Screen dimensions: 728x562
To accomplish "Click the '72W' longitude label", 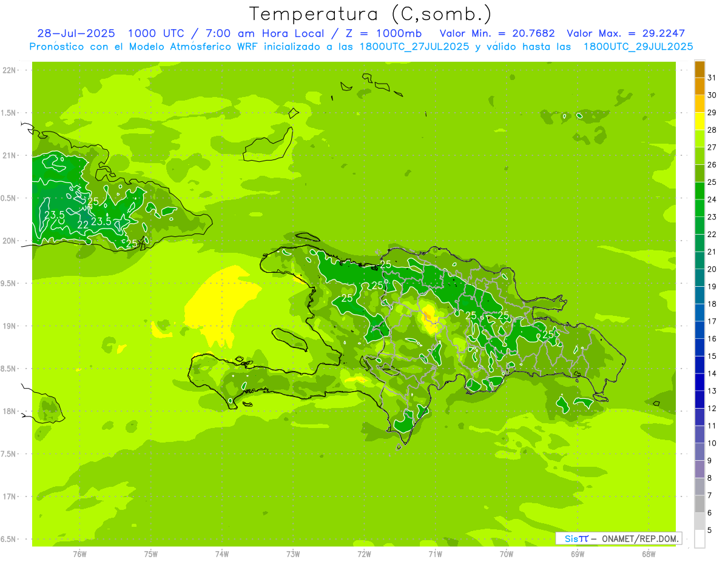I will 364,554.
